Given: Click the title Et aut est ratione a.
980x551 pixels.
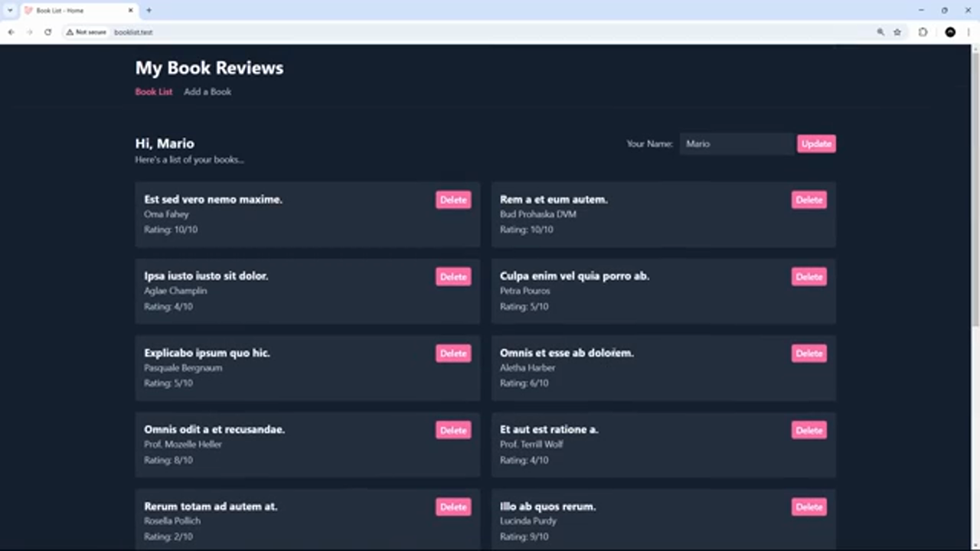Looking at the screenshot, I should (549, 429).
